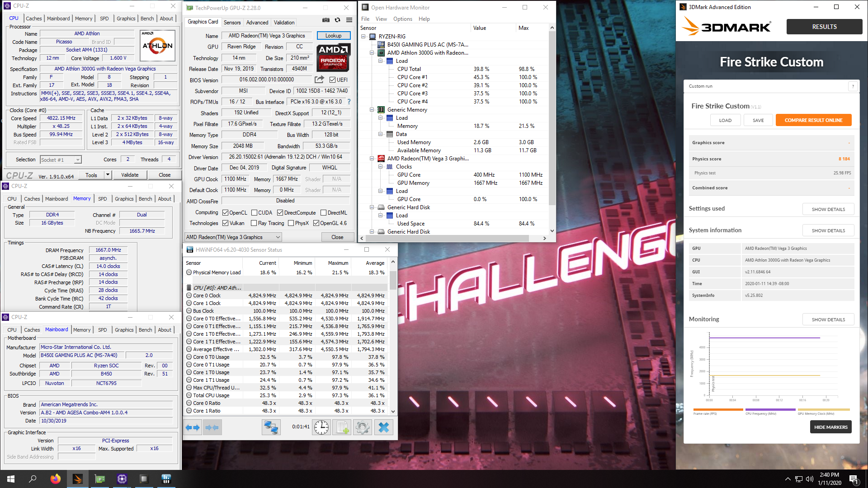Screen dimensions: 868x488
Task: Toggle the CUDA checkbox
Action: 254,213
